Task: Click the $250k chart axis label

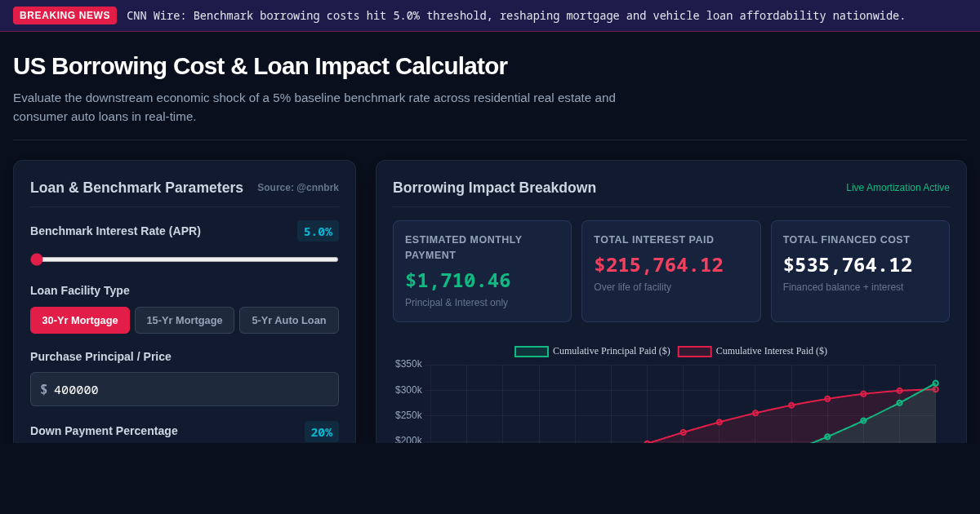Action: point(408,415)
